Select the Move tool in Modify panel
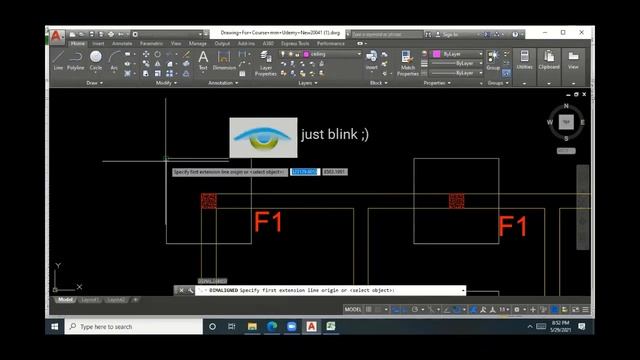The width and height of the screenshot is (640, 360). 146,54
